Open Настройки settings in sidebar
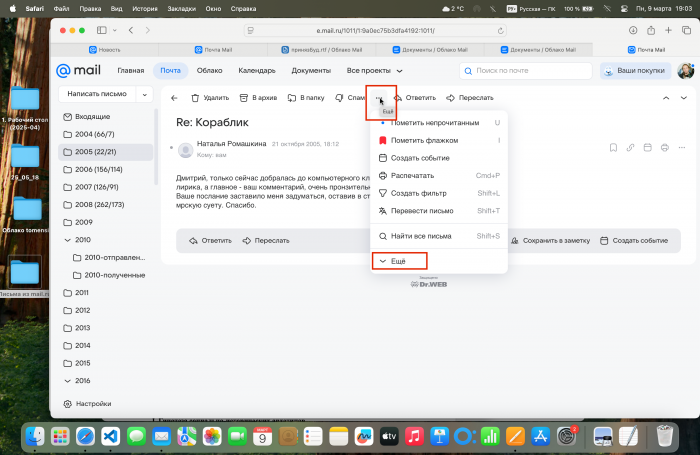This screenshot has width=700, height=455. [88, 404]
